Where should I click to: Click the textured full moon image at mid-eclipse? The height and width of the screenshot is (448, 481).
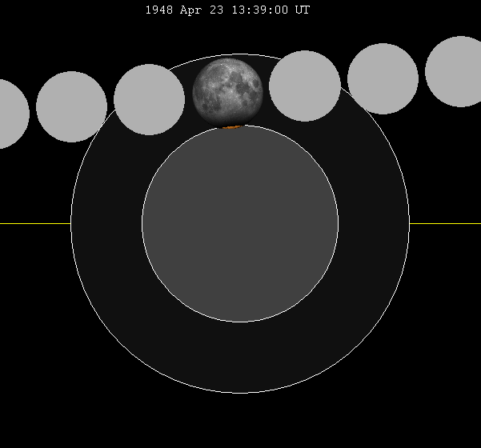pos(227,93)
